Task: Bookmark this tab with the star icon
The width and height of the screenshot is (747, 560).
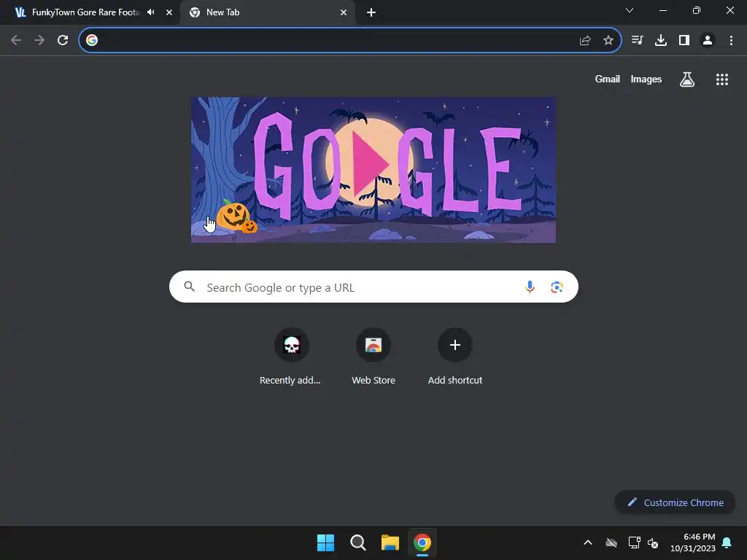Action: tap(608, 41)
